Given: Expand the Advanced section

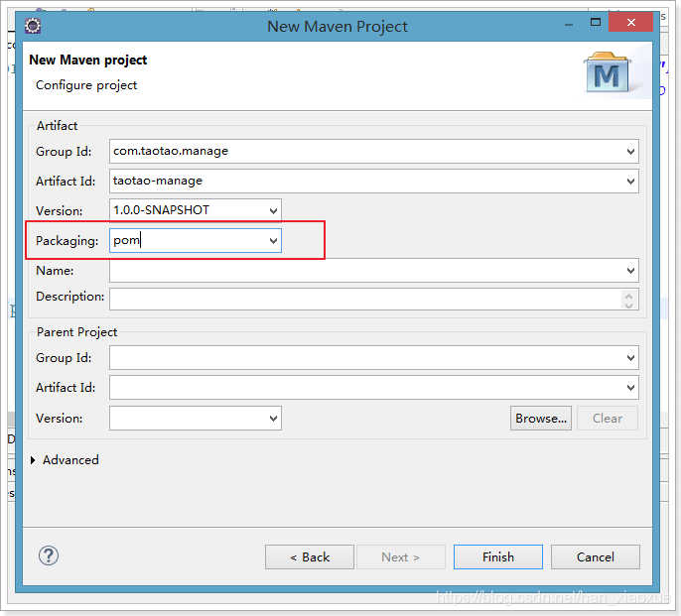Looking at the screenshot, I should tap(33, 460).
